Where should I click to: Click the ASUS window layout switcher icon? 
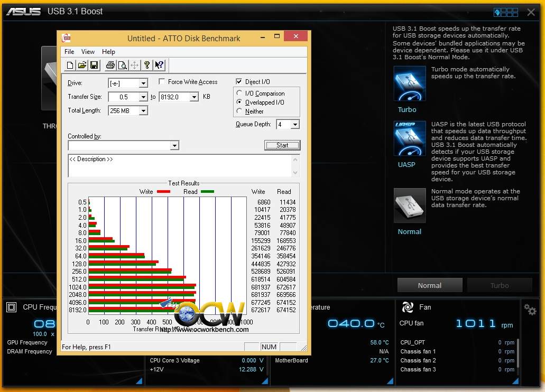[x=506, y=13]
